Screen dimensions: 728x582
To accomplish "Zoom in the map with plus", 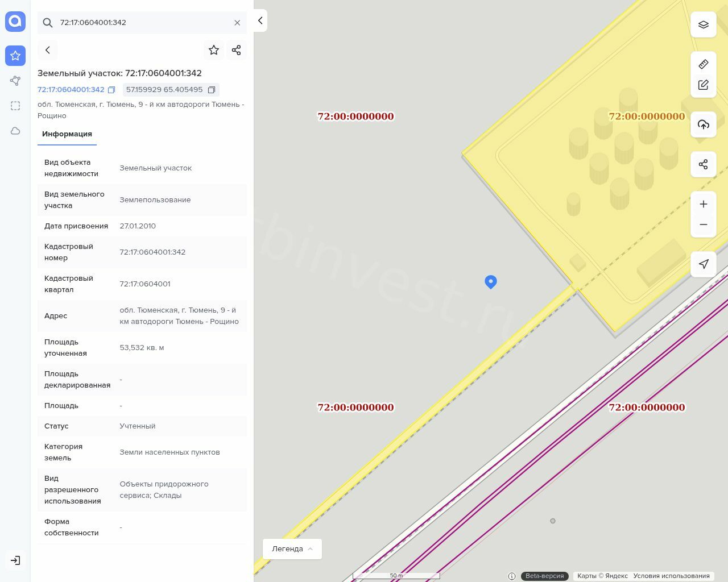I will [x=703, y=204].
